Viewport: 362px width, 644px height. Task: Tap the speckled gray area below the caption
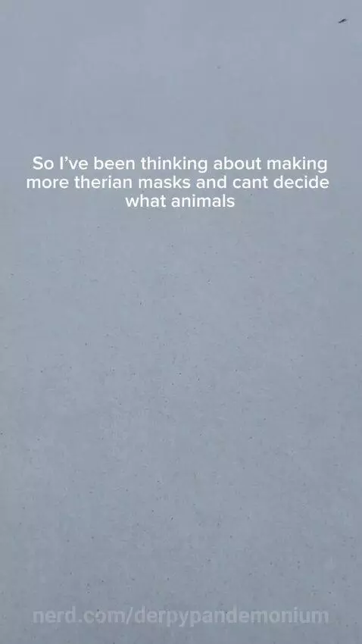pos(180,390)
